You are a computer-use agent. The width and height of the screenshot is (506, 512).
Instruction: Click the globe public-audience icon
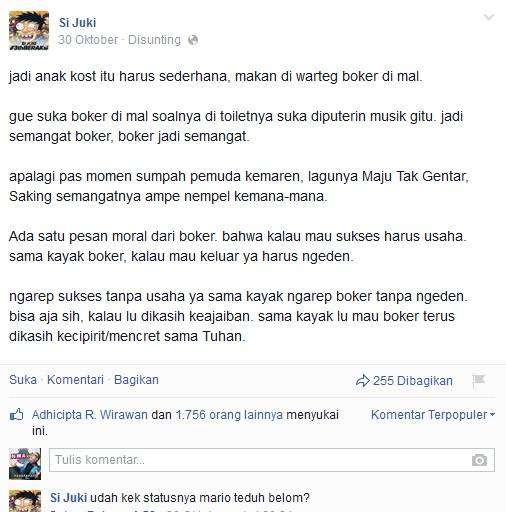click(193, 40)
